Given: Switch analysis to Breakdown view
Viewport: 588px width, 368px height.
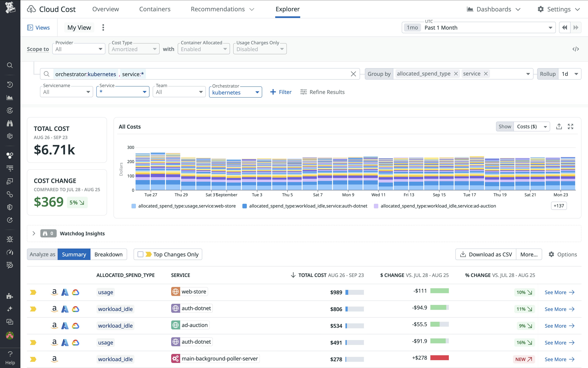Looking at the screenshot, I should pos(108,254).
